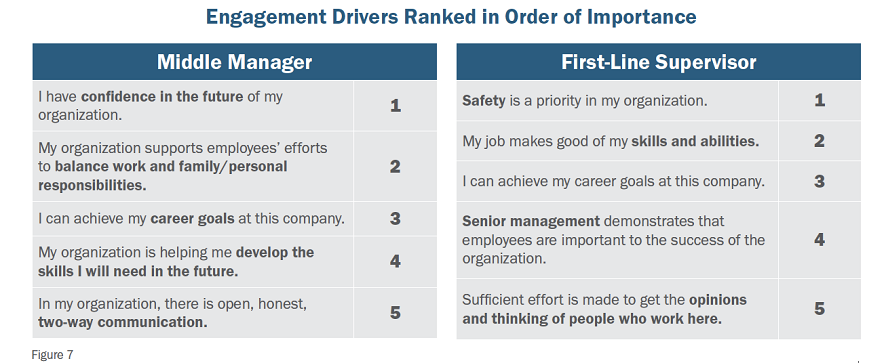Click rank 5 beside two-way communication

point(396,313)
